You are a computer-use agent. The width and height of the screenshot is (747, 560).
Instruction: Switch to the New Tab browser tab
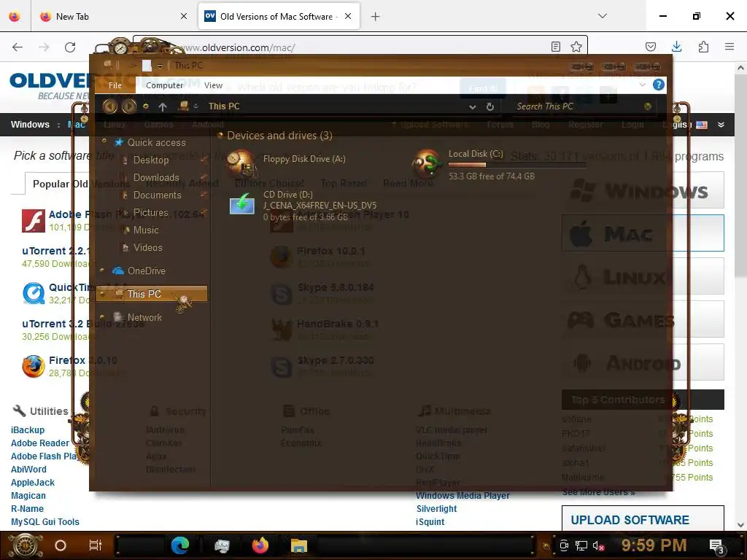pos(115,17)
